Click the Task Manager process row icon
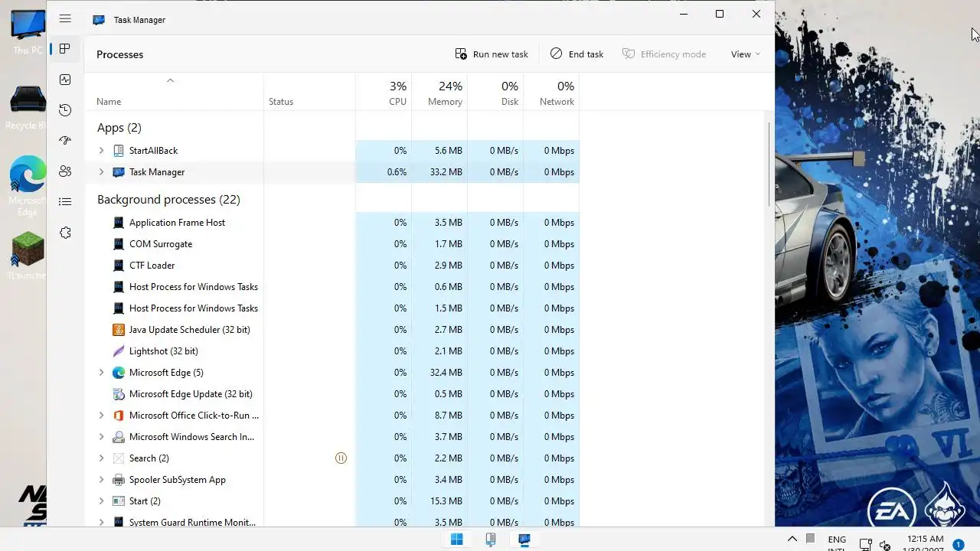This screenshot has height=551, width=980. click(119, 172)
